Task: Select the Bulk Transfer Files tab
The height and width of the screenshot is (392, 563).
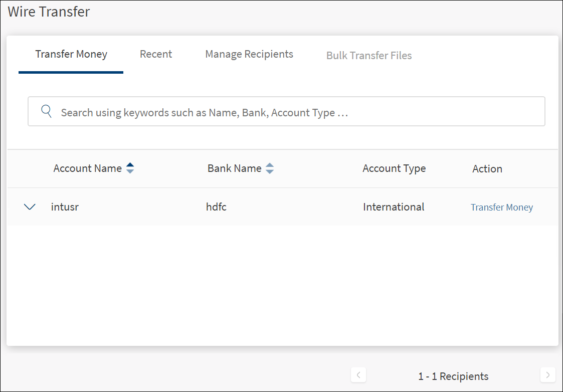Action: pos(369,56)
